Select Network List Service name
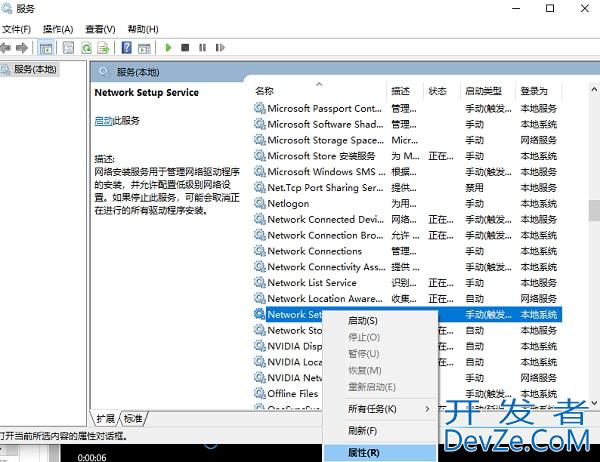This screenshot has width=600, height=462. [x=312, y=283]
